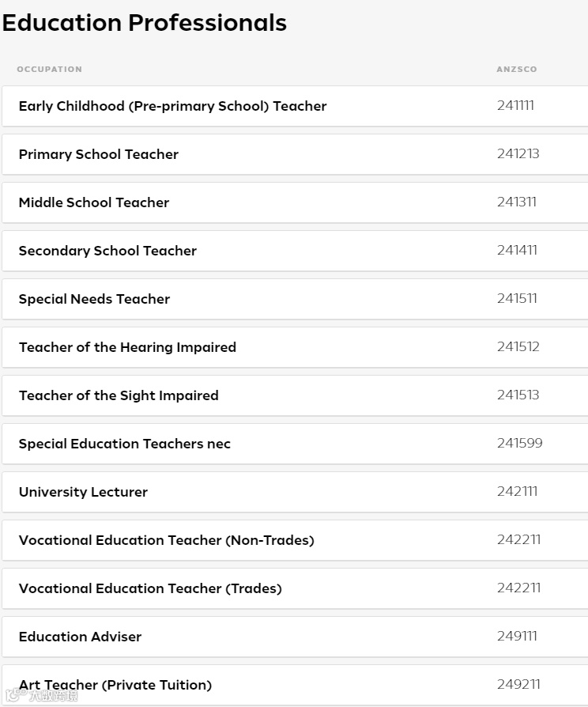This screenshot has width=588, height=707.
Task: Click the OCCUPATION column header
Action: (x=49, y=70)
